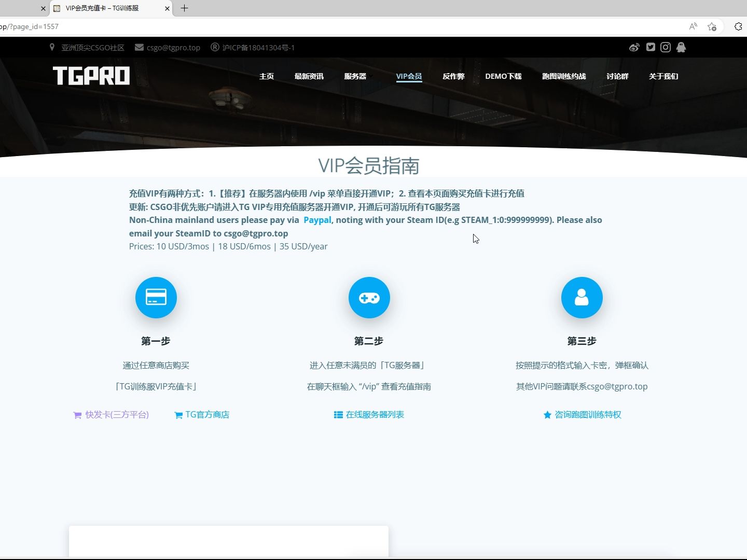Screen dimensions: 747x560
Task: Open 咨询跑图训练特权 link
Action: pos(582,415)
